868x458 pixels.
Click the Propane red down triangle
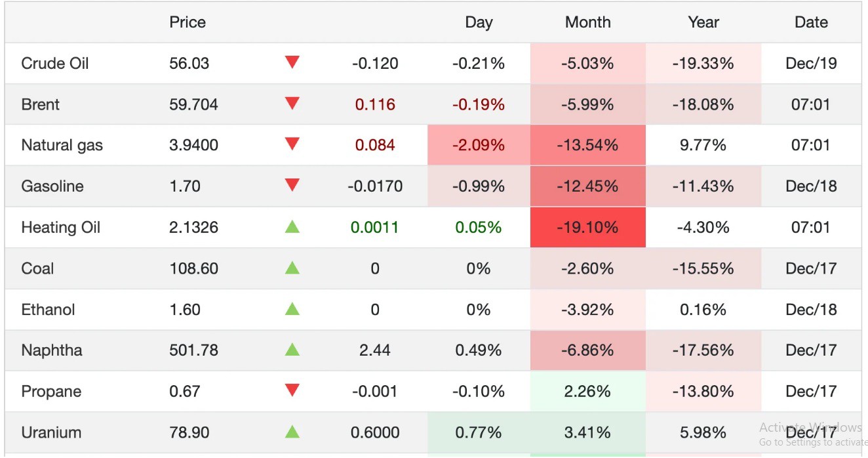coord(292,391)
